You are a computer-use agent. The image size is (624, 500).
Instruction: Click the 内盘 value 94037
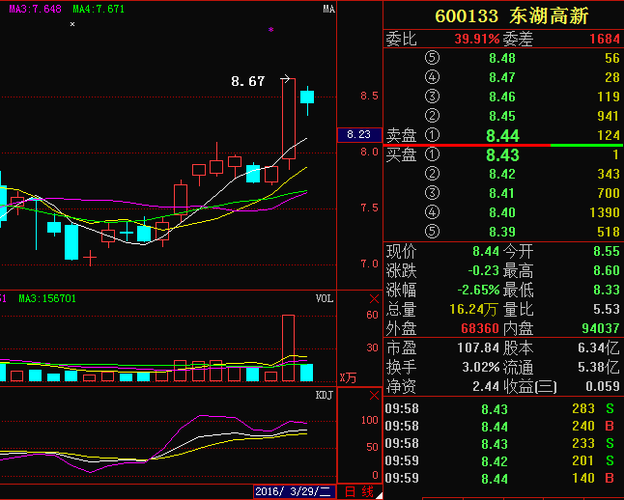click(x=601, y=328)
